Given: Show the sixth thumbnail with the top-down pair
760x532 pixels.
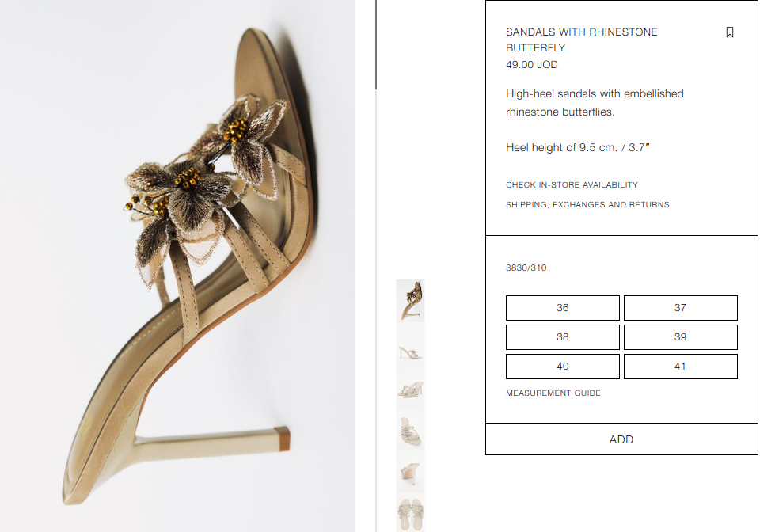Looking at the screenshot, I should coord(411,513).
